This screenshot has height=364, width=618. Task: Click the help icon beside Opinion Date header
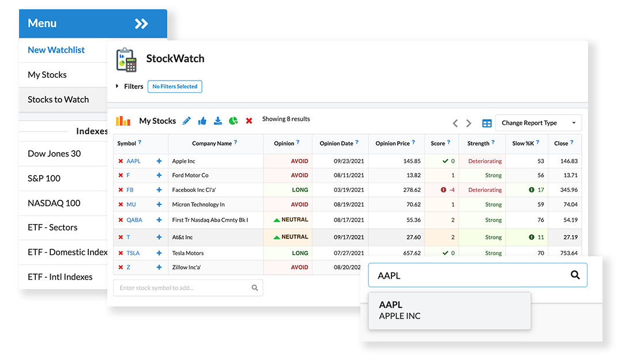click(x=357, y=143)
